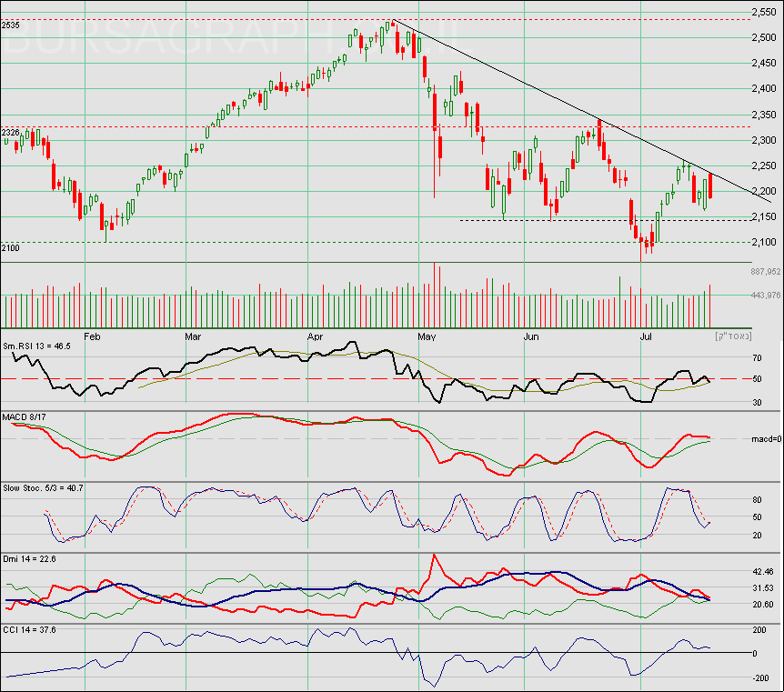The image size is (784, 692).
Task: Click the RSI 70 level label
Action: (757, 358)
